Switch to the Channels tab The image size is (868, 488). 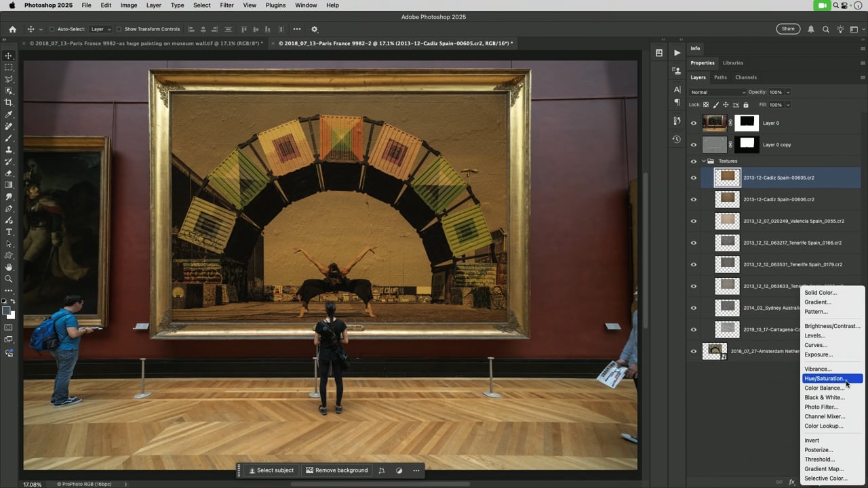tap(746, 77)
